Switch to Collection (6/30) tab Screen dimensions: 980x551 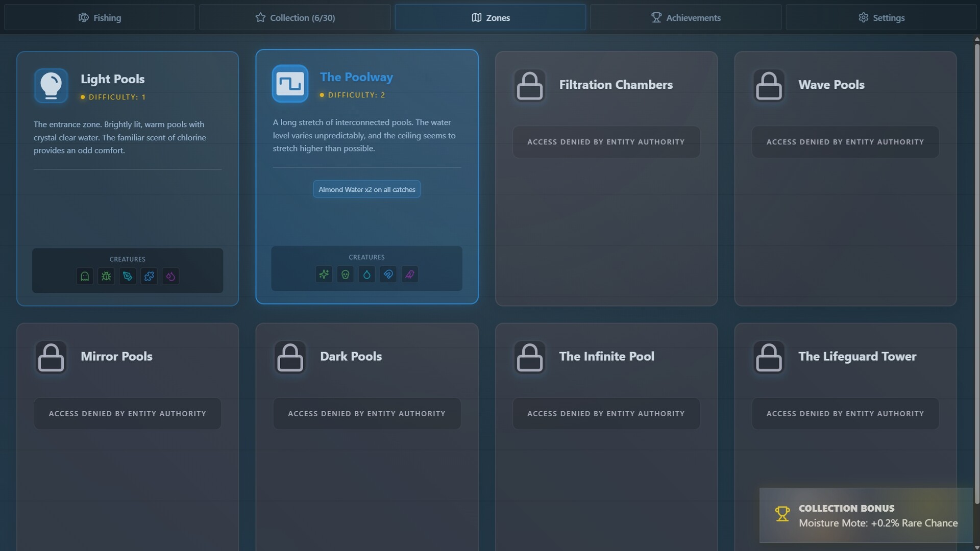coord(295,17)
